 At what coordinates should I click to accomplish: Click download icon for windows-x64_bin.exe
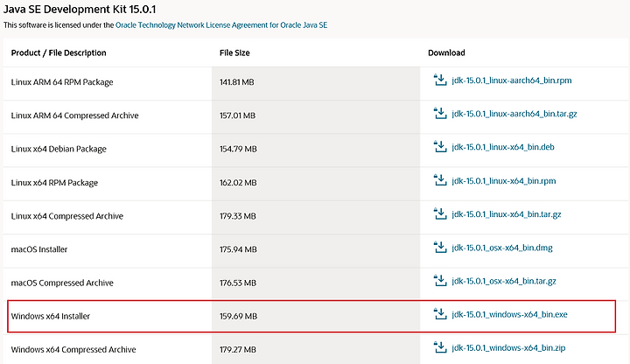(440, 314)
